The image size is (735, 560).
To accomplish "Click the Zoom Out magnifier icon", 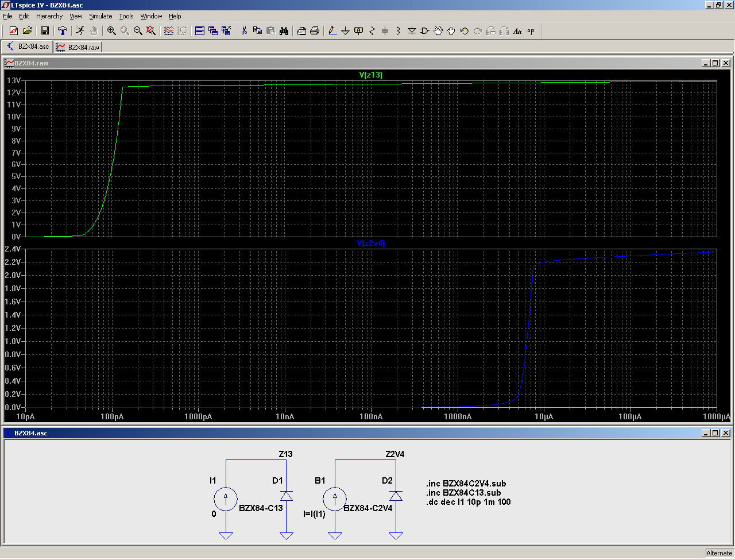I will point(138,31).
